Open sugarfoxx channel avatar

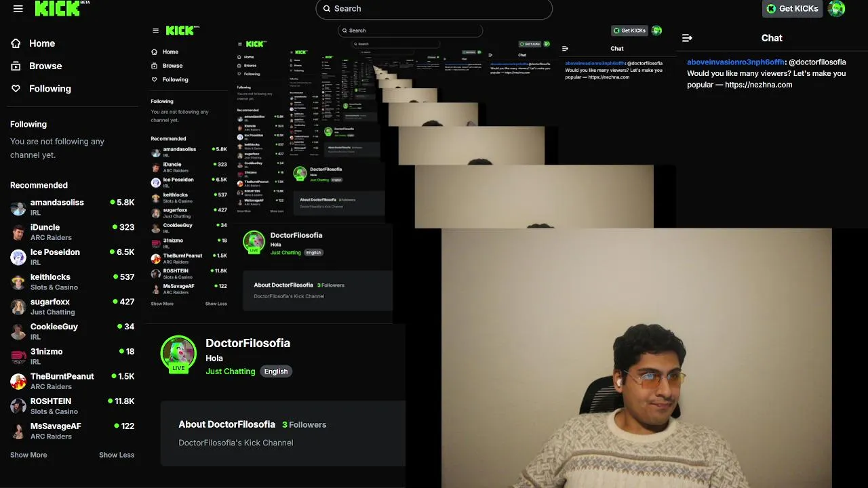coord(18,307)
